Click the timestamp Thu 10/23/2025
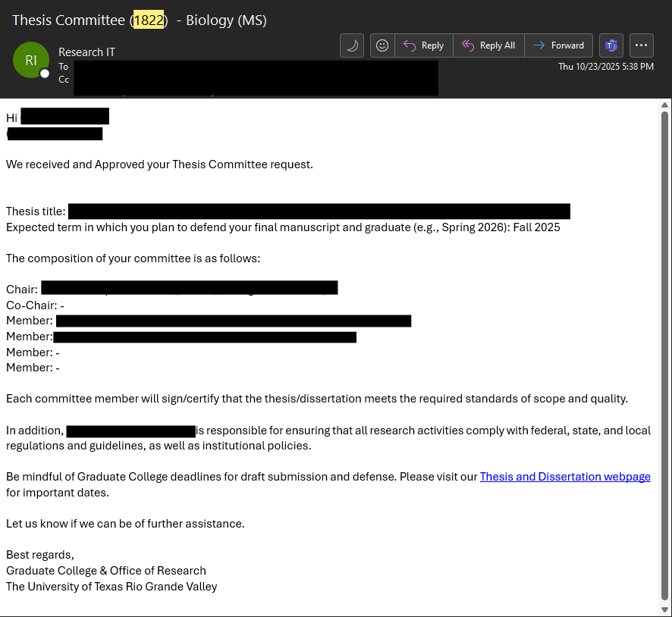Image resolution: width=672 pixels, height=617 pixels. (605, 66)
